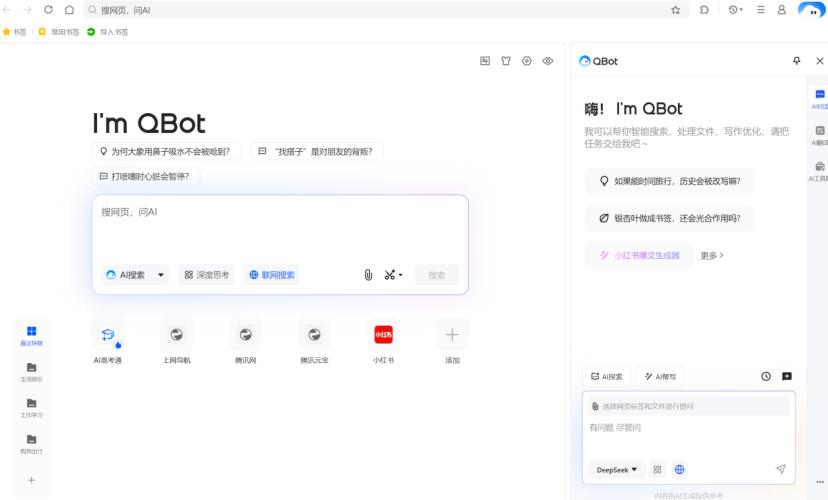The width and height of the screenshot is (828, 500).
Task: Click the 小红书爆文生成器 suggestion button
Action: click(639, 256)
